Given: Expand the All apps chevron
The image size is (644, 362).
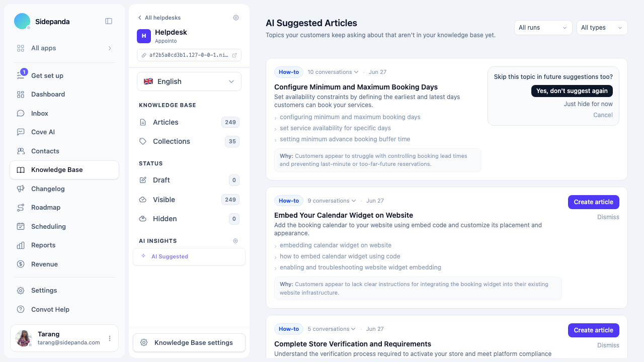Looking at the screenshot, I should click(x=110, y=48).
